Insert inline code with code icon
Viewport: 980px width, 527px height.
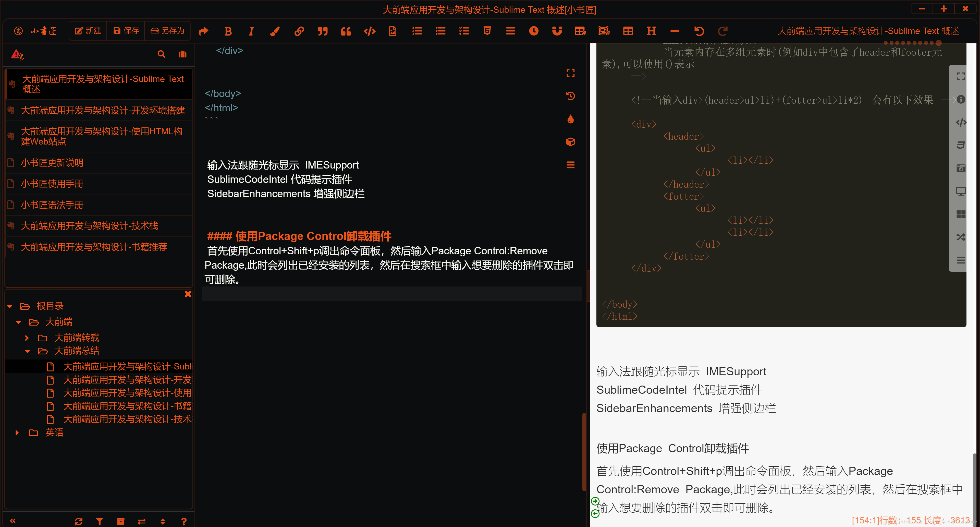click(369, 31)
